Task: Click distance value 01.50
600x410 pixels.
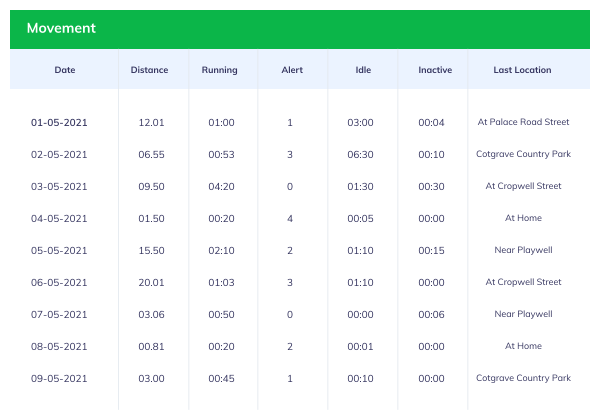Action: [x=151, y=219]
